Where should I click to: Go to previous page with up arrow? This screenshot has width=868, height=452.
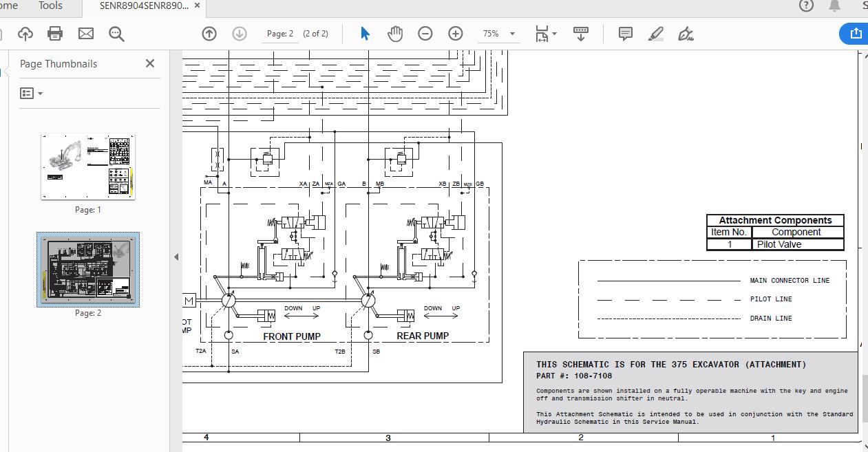click(209, 33)
